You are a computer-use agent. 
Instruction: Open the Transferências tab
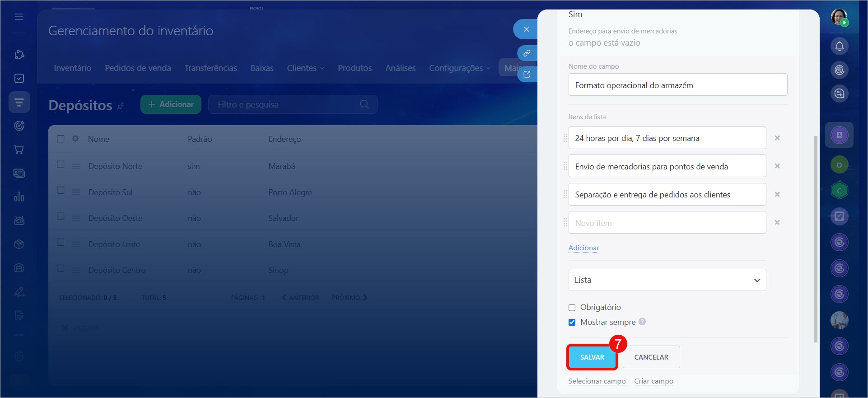point(210,68)
